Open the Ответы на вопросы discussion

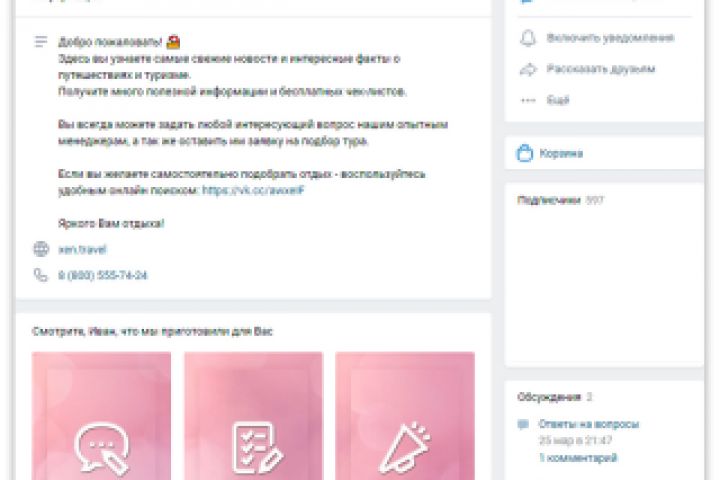pos(589,424)
